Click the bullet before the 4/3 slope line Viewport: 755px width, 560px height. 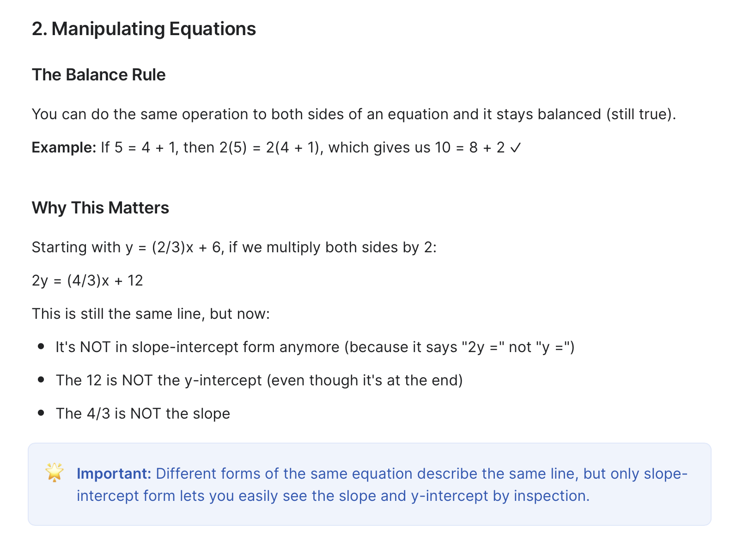click(x=41, y=413)
